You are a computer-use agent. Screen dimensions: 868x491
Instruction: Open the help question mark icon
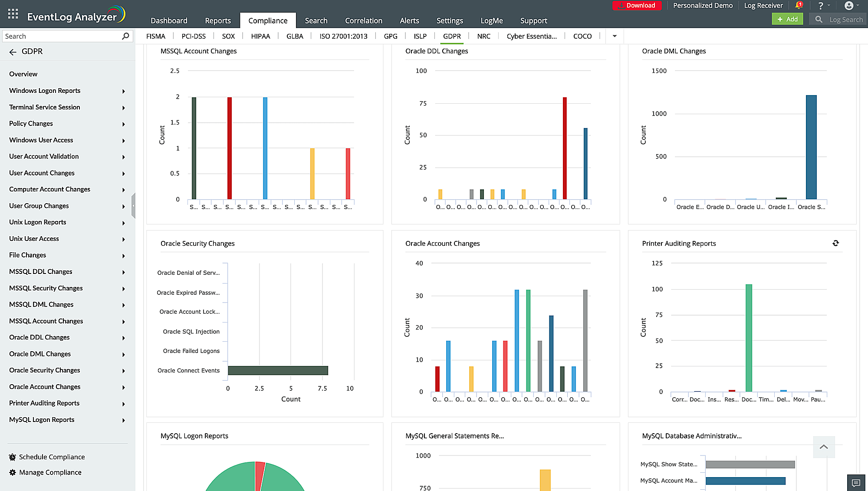[x=820, y=6]
